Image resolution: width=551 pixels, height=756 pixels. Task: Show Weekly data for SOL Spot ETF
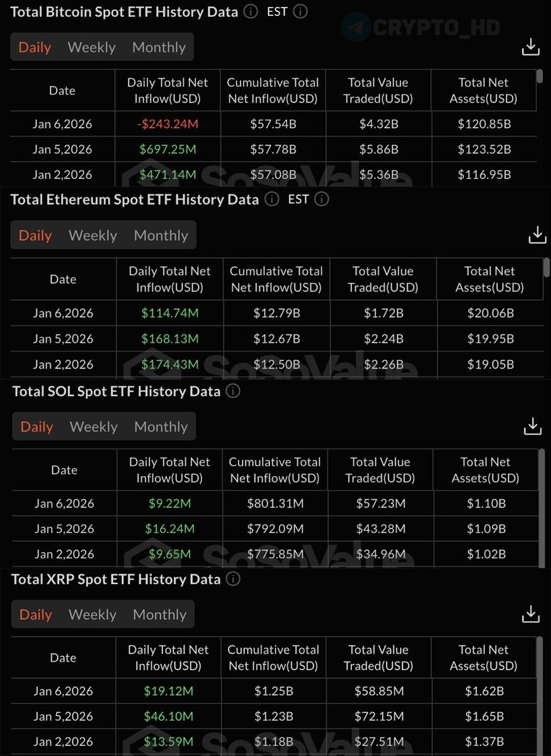coord(93,427)
